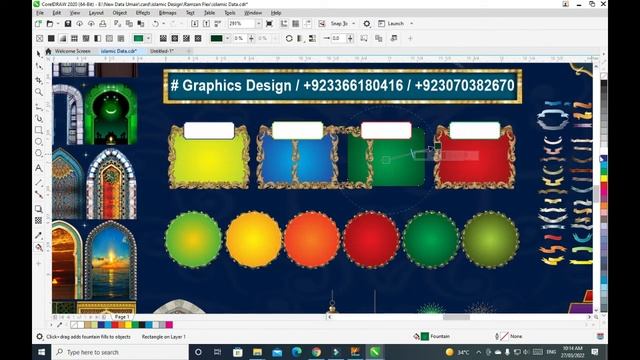
Task: Open the dark green node color dropdown
Action: tap(227, 38)
